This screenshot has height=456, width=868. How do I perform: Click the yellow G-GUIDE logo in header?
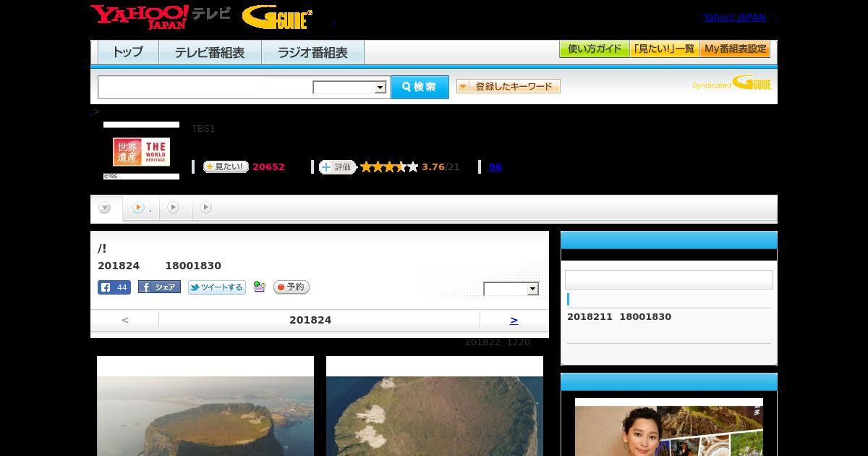click(x=277, y=17)
